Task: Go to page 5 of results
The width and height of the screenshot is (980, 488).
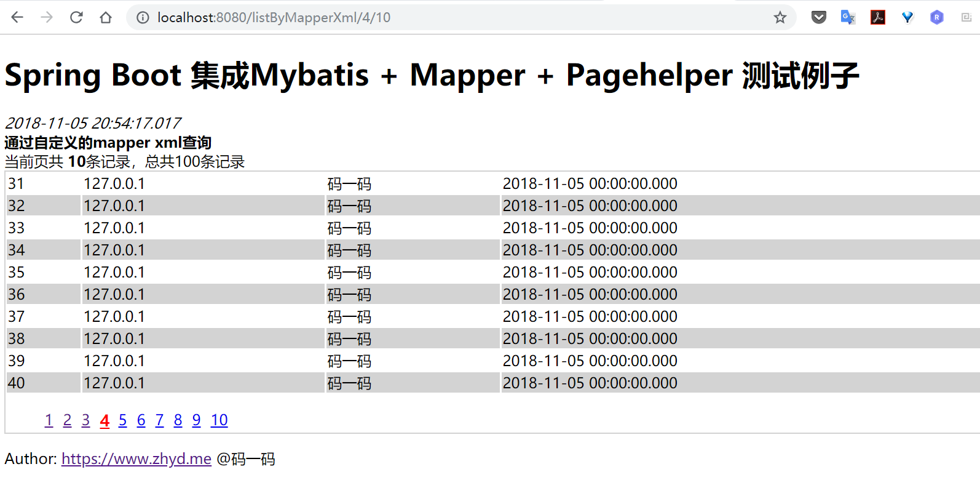Action: [x=122, y=420]
